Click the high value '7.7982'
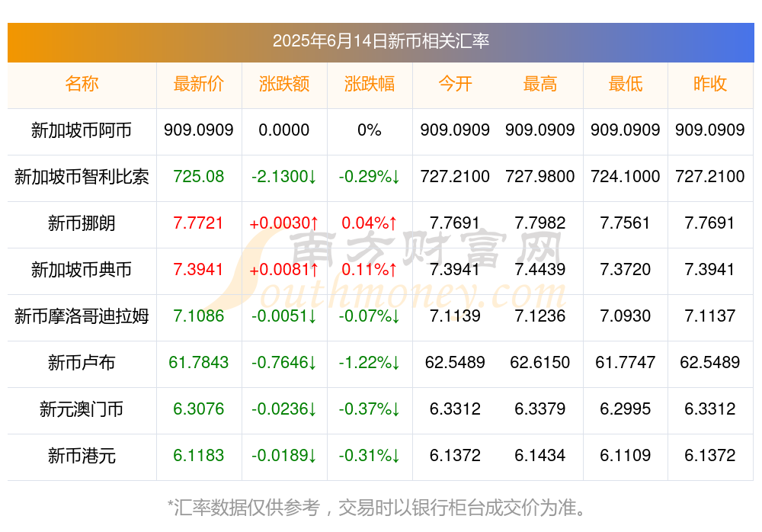The height and width of the screenshot is (532, 762). coord(540,223)
